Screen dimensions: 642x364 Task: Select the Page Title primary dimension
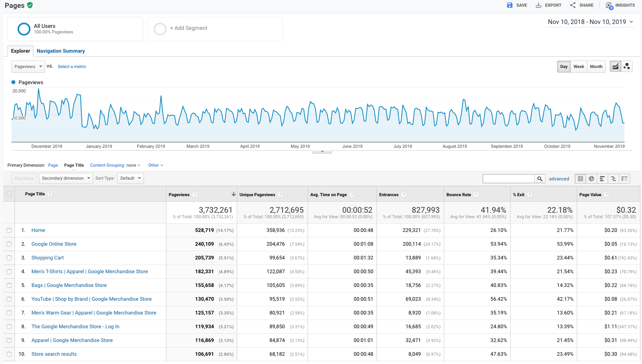pyautogui.click(x=74, y=165)
